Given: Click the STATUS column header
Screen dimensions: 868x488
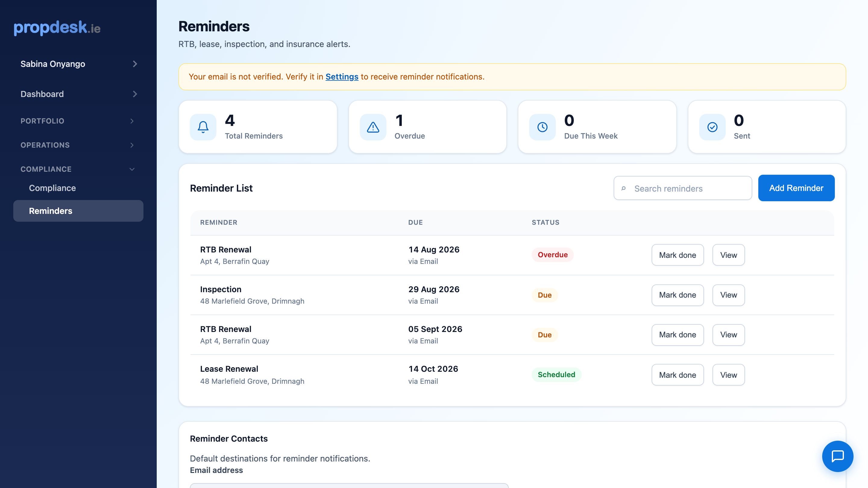Looking at the screenshot, I should pos(546,223).
